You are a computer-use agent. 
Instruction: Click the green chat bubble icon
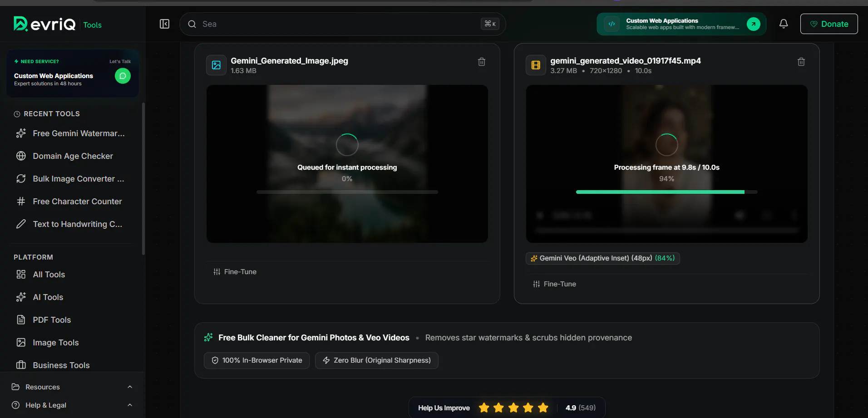pyautogui.click(x=123, y=76)
